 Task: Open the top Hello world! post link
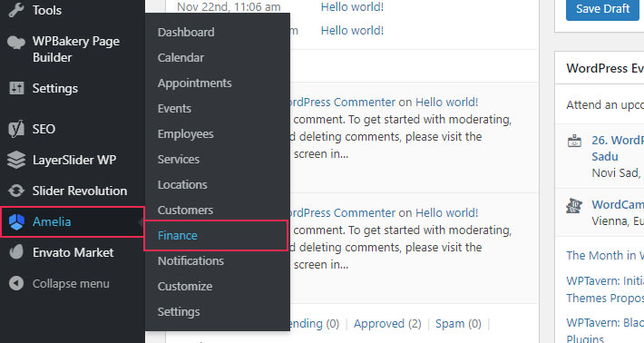tap(352, 7)
